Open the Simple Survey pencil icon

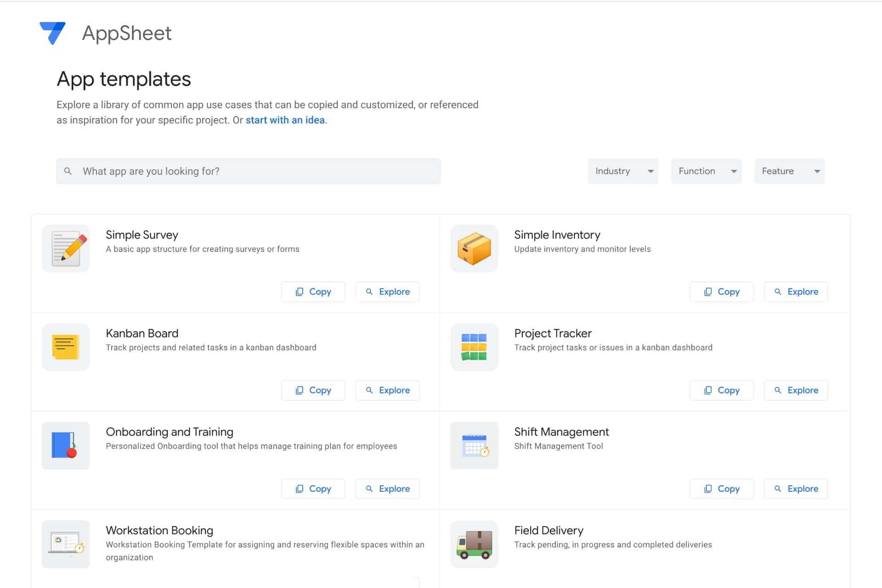66,249
